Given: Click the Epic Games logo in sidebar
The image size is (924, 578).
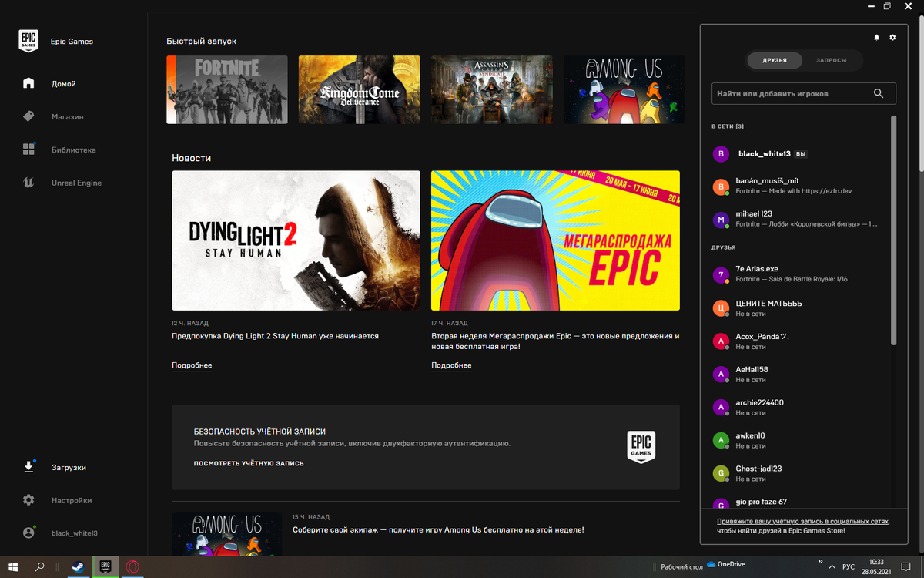Looking at the screenshot, I should [28, 41].
